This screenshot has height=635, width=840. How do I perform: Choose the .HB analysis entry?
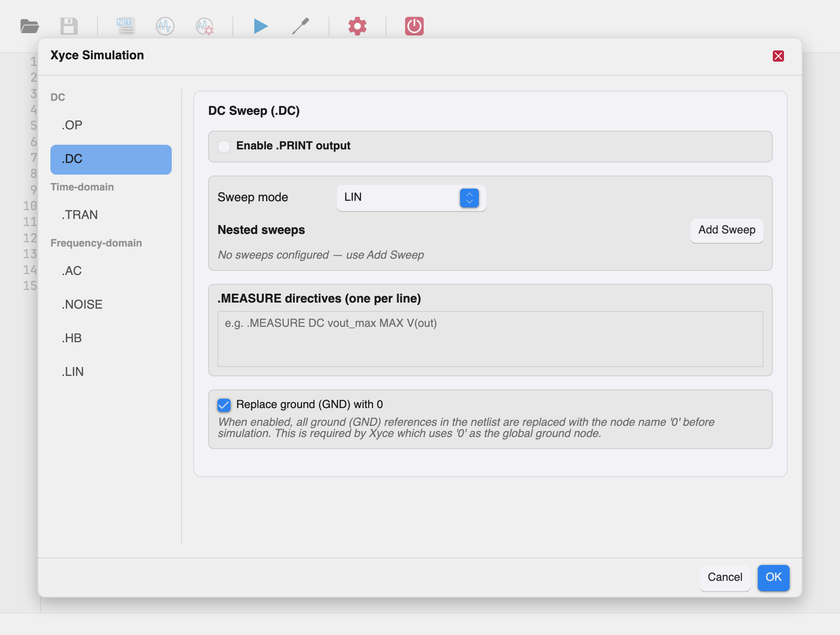click(x=111, y=338)
